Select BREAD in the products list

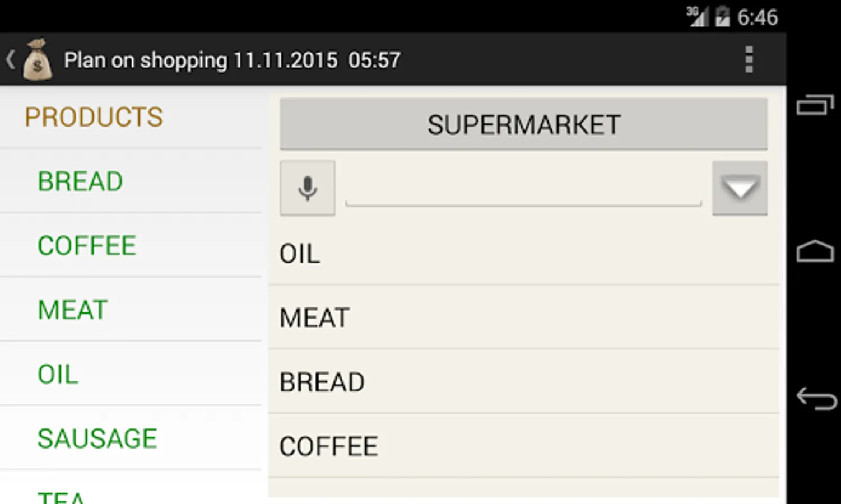[x=80, y=181]
